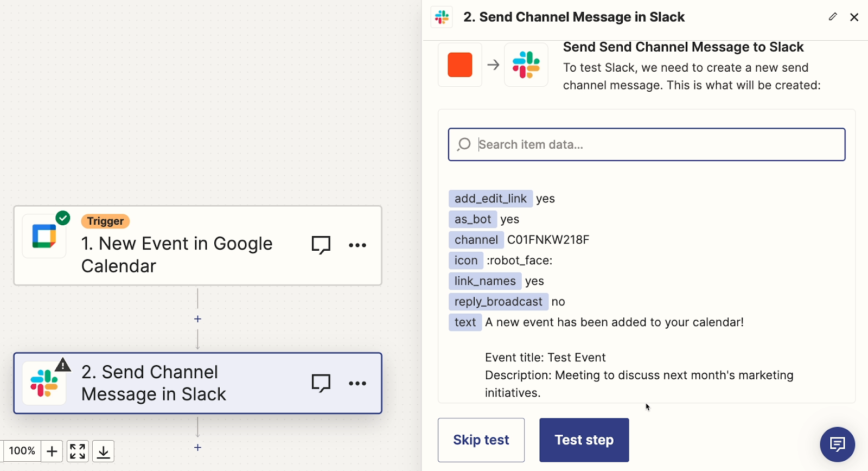Click the panel title '2. Send Channel Message in Slack'

coord(574,17)
